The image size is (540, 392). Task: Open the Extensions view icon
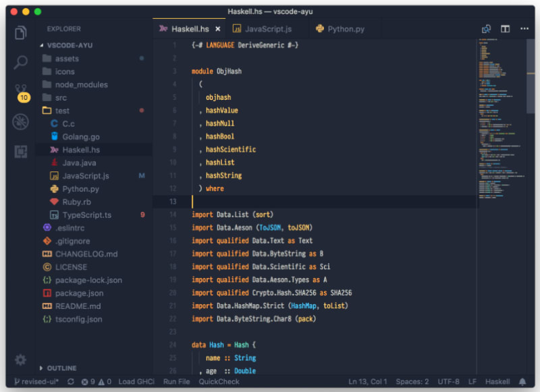(x=21, y=151)
